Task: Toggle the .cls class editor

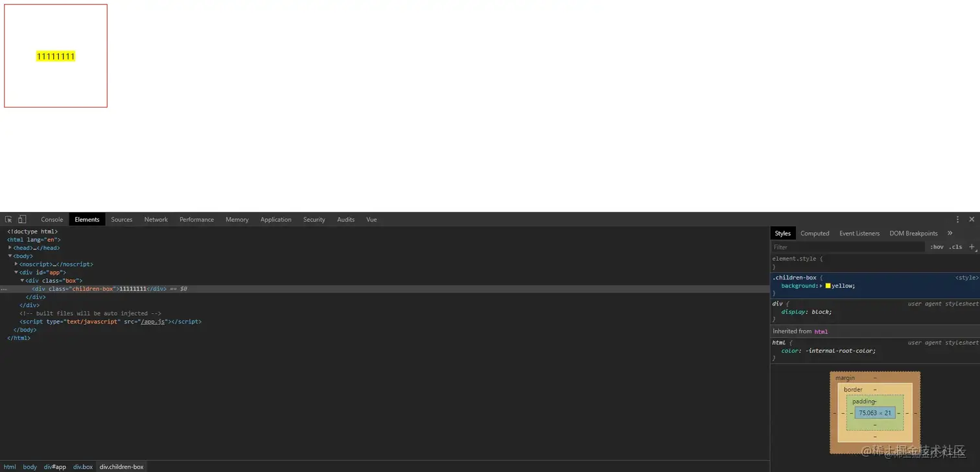Action: (956, 247)
